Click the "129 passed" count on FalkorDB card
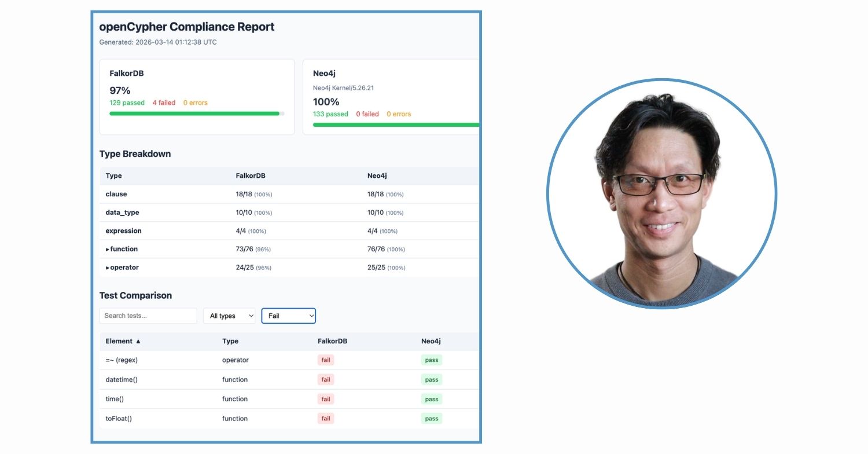 point(127,102)
